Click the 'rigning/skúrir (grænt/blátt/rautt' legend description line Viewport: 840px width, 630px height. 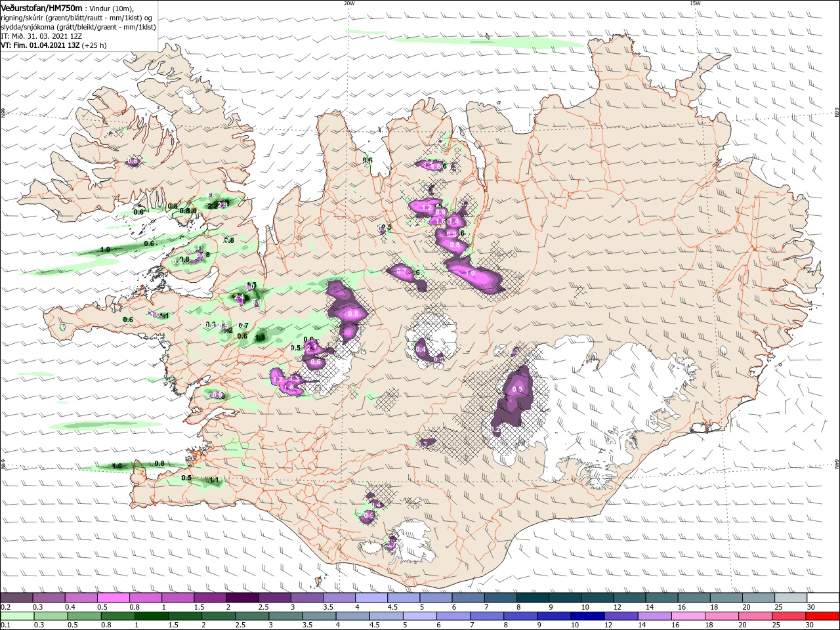tap(77, 18)
